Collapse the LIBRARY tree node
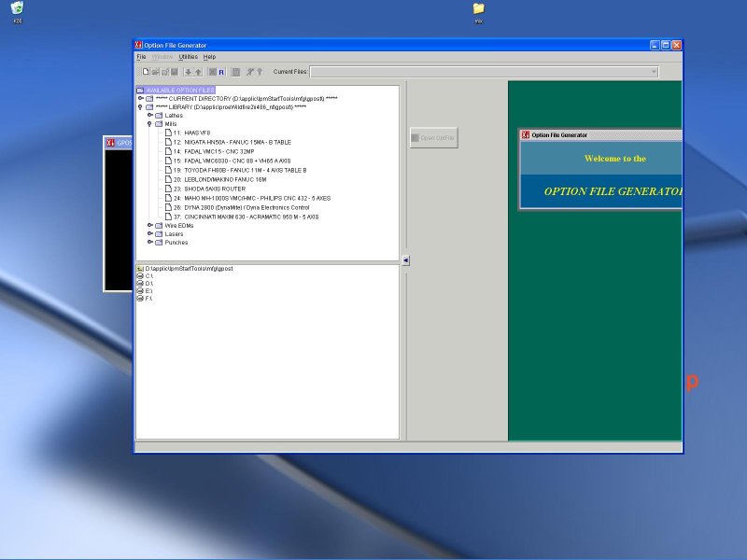 [x=140, y=107]
